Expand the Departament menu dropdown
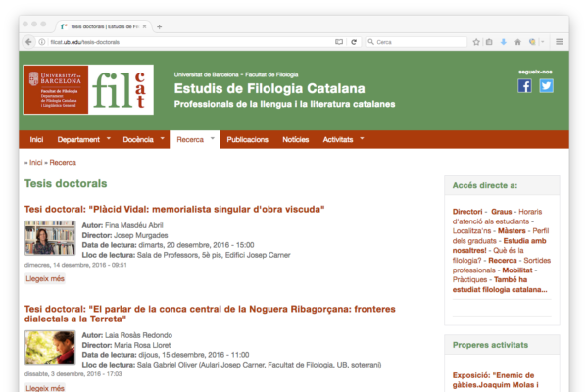588x392 pixels. (108, 139)
